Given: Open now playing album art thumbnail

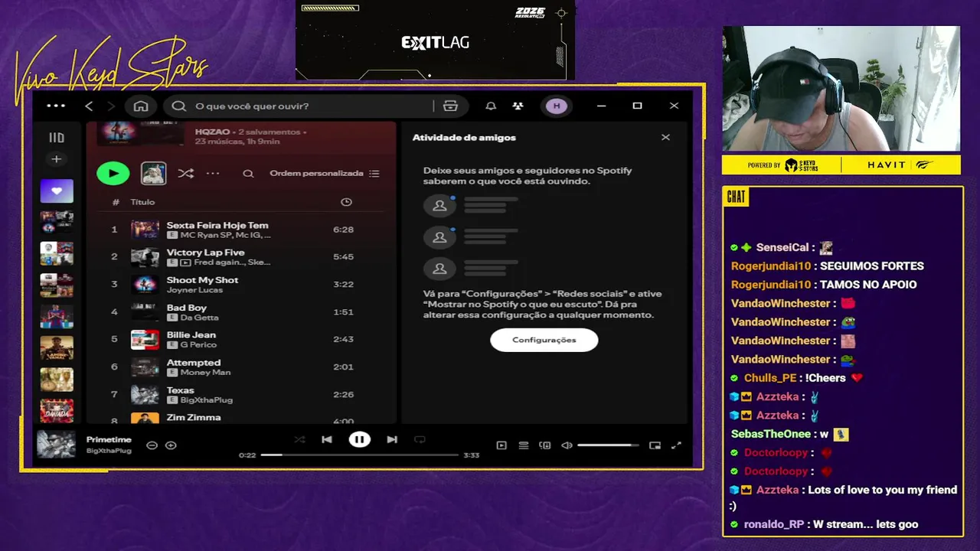Looking at the screenshot, I should (x=57, y=445).
